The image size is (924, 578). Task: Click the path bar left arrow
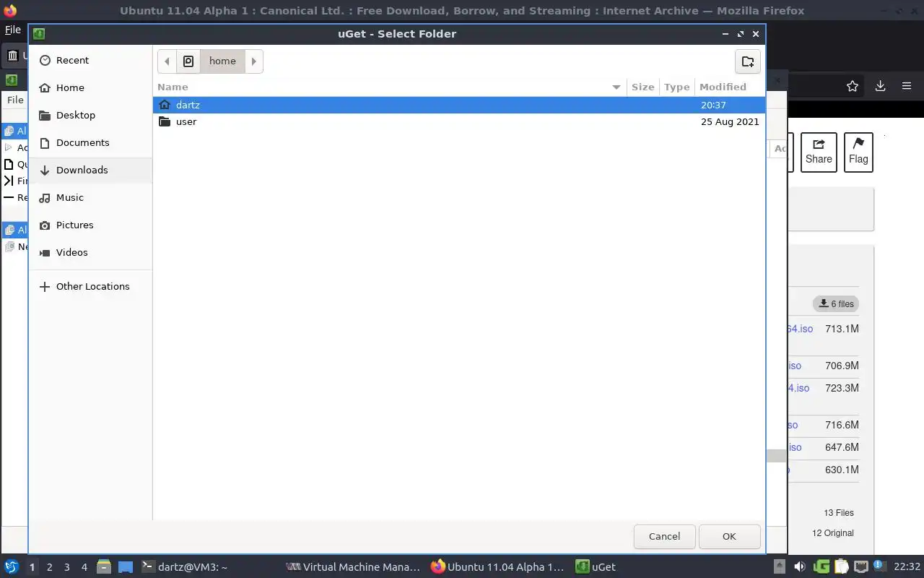[167, 61]
